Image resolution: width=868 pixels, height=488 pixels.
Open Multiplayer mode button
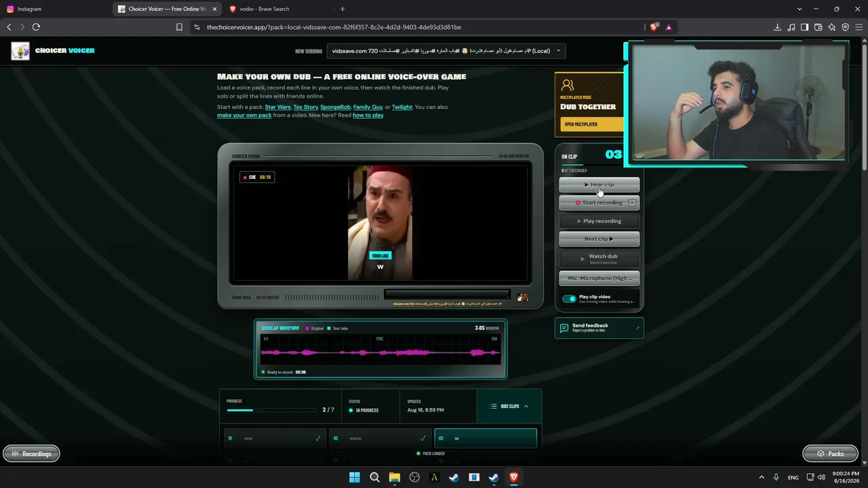[x=591, y=124]
